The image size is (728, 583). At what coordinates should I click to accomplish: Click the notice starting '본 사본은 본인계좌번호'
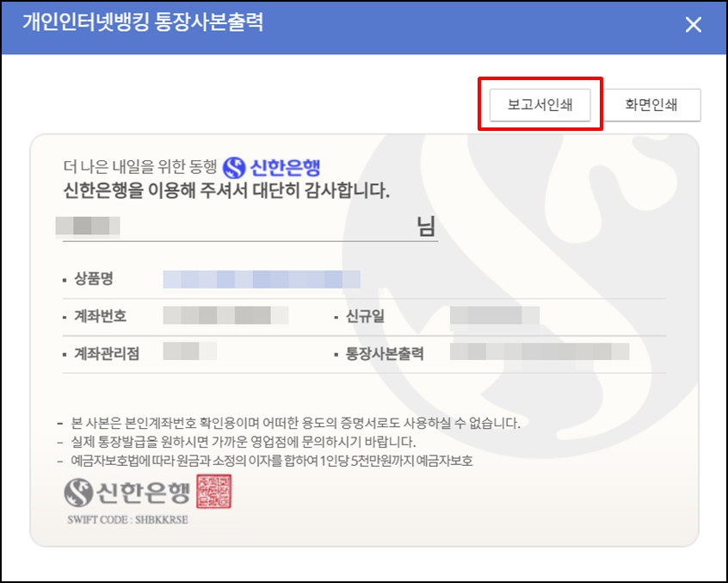click(x=295, y=423)
